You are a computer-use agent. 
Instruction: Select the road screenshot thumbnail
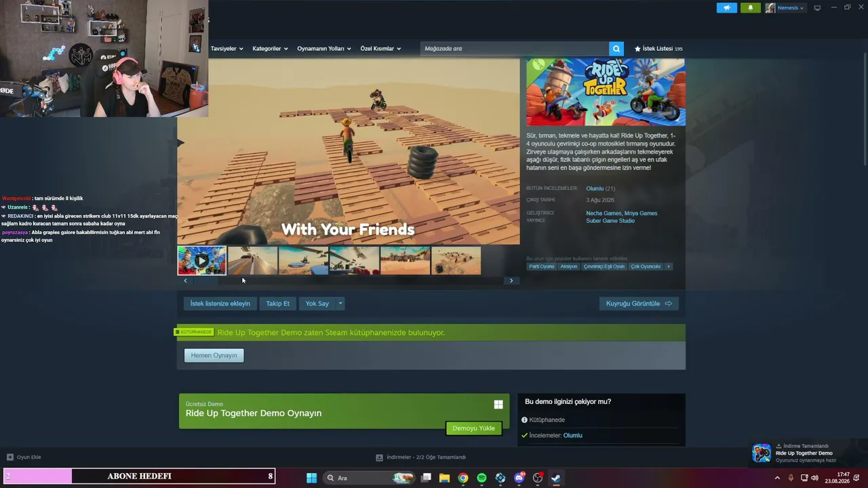coord(252,260)
